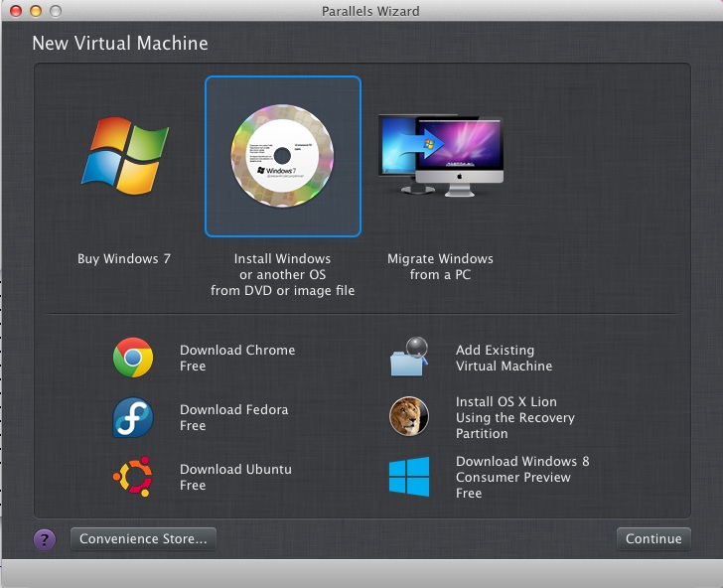Minimize the Parallels Wizard window
Image resolution: width=723 pixels, height=588 pixels.
(36, 11)
